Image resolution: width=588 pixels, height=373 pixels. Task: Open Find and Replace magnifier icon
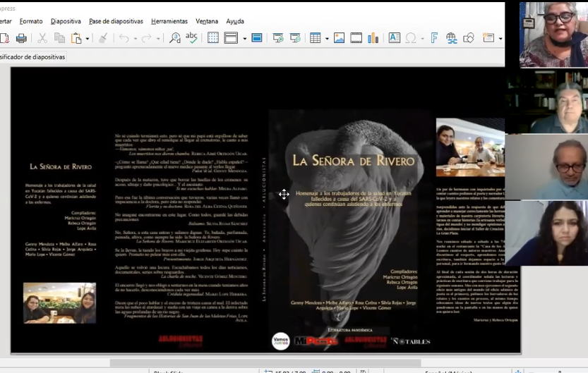pos(175,38)
